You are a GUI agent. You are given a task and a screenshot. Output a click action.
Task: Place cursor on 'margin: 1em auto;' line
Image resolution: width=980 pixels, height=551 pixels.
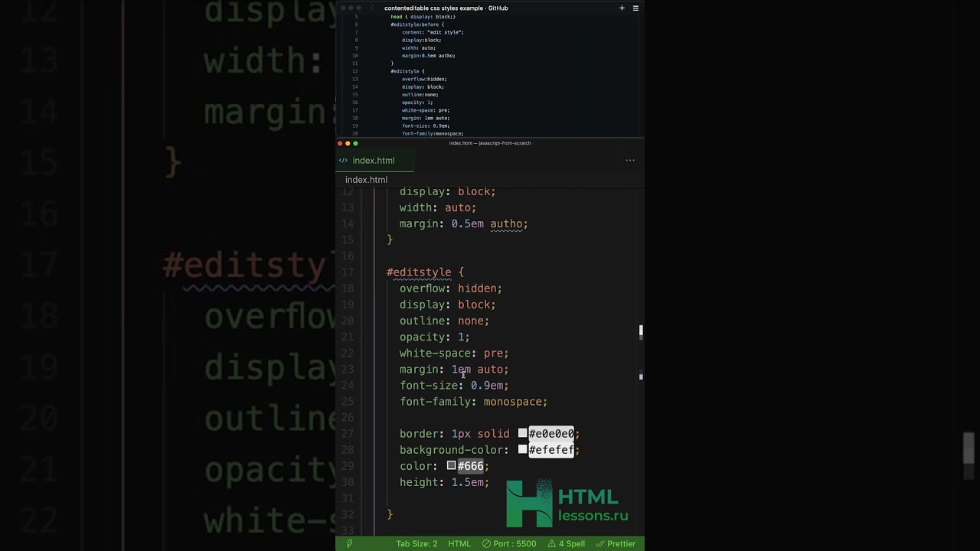tap(454, 369)
